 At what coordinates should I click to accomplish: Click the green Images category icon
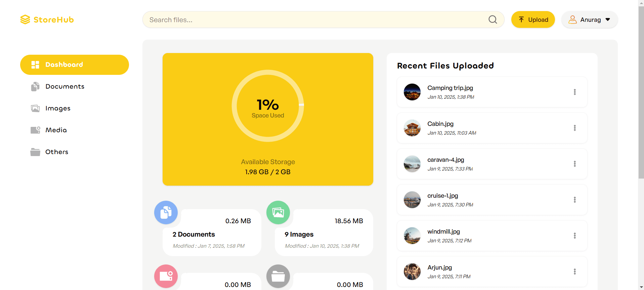coord(278,212)
